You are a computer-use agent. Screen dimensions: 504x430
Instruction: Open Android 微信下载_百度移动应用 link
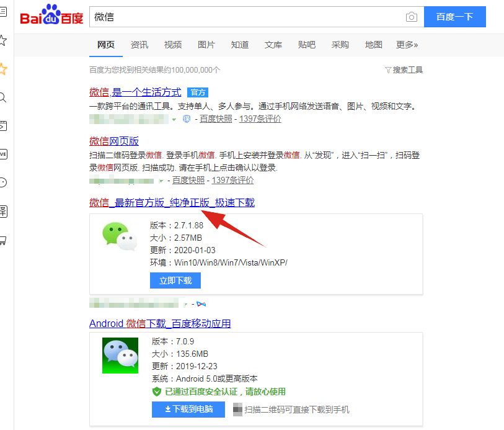pos(160,323)
